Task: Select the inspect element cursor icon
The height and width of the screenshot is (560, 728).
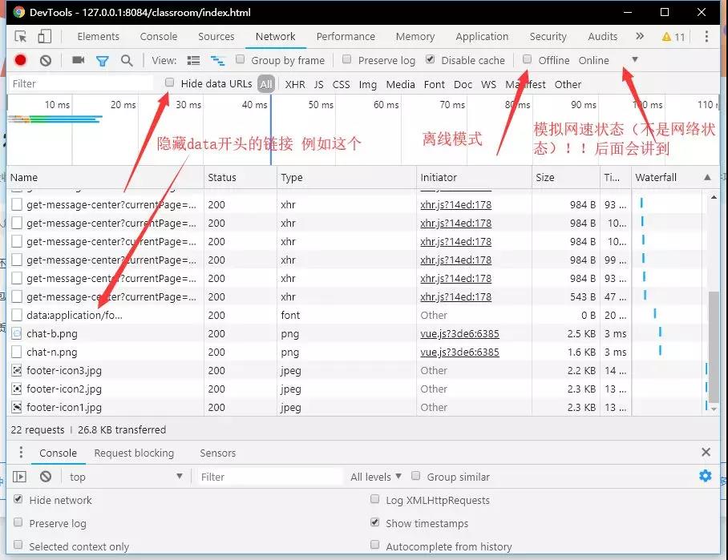Action: click(x=21, y=37)
